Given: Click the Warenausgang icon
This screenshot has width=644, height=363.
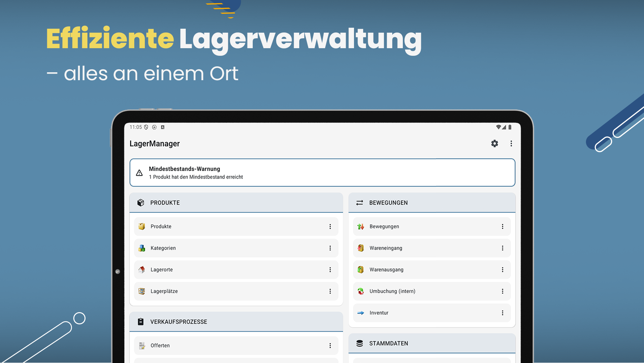Looking at the screenshot, I should [361, 270].
